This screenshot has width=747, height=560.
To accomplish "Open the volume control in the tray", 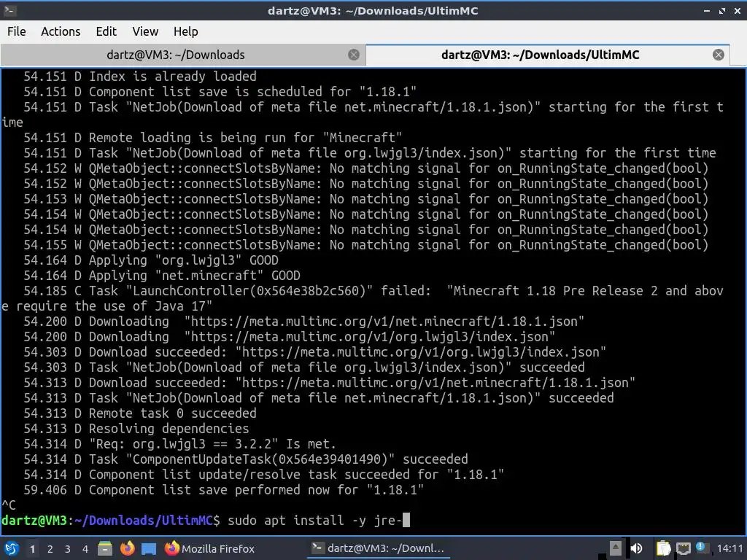I will point(636,548).
